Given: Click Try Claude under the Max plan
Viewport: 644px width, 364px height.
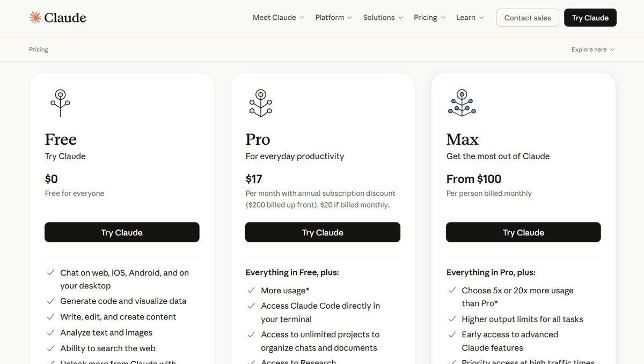Looking at the screenshot, I should (x=523, y=233).
